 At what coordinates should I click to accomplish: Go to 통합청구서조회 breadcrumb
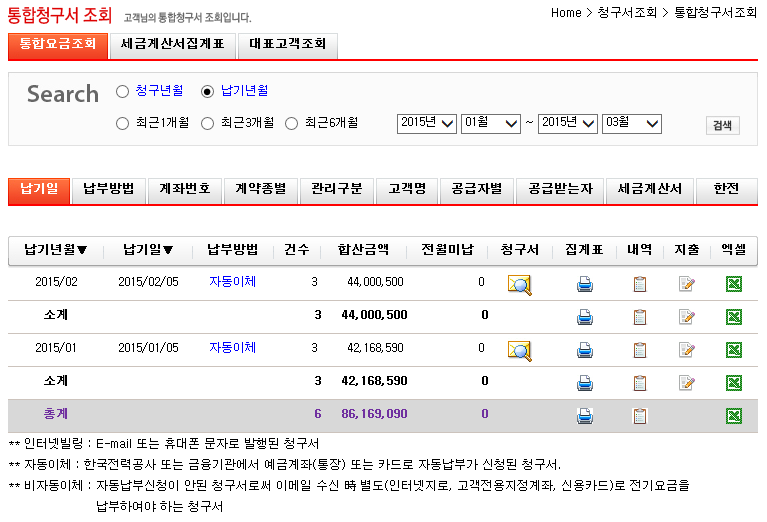click(716, 13)
